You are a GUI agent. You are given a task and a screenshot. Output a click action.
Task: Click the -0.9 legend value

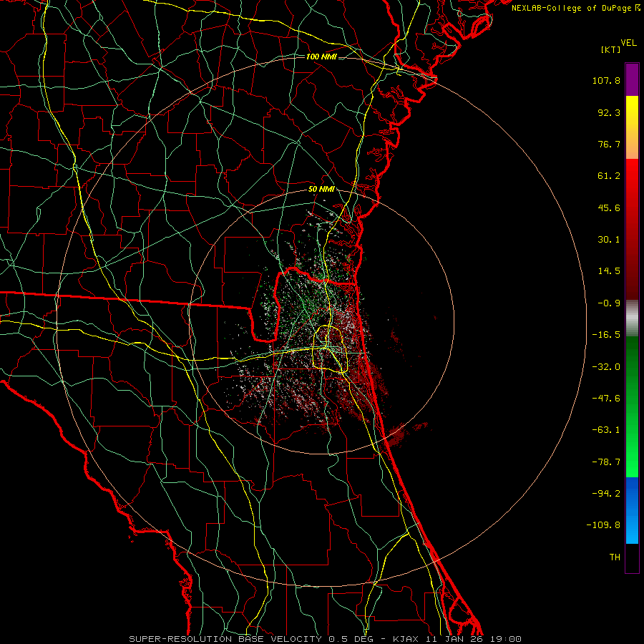coord(609,303)
